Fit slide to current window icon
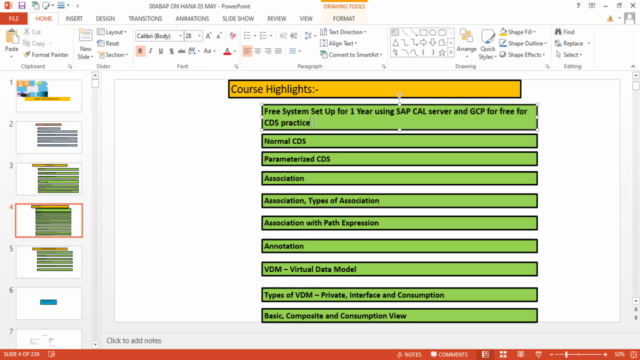 point(633,354)
